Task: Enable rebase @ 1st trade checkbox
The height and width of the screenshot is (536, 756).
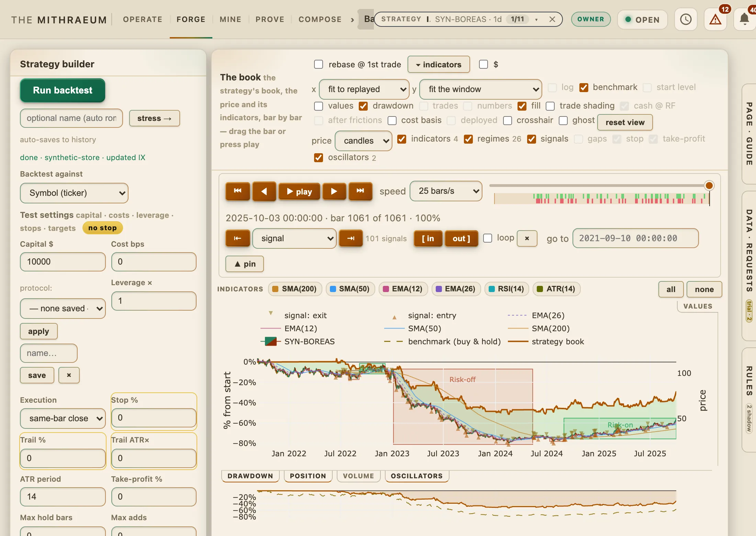Action: click(x=319, y=65)
